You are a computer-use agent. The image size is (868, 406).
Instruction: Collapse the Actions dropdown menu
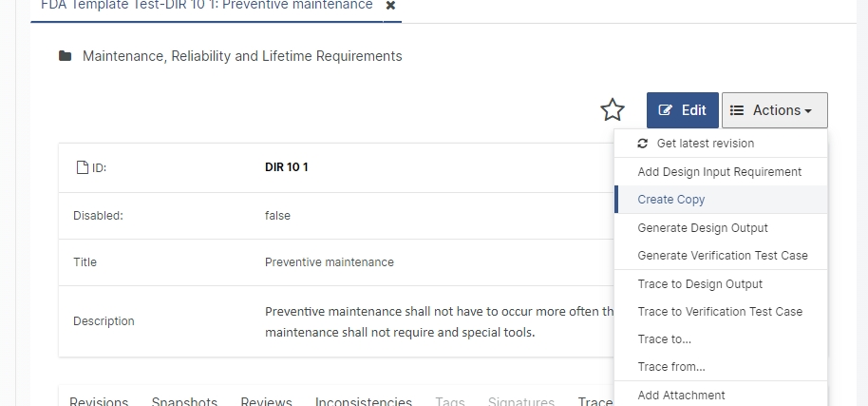point(774,110)
